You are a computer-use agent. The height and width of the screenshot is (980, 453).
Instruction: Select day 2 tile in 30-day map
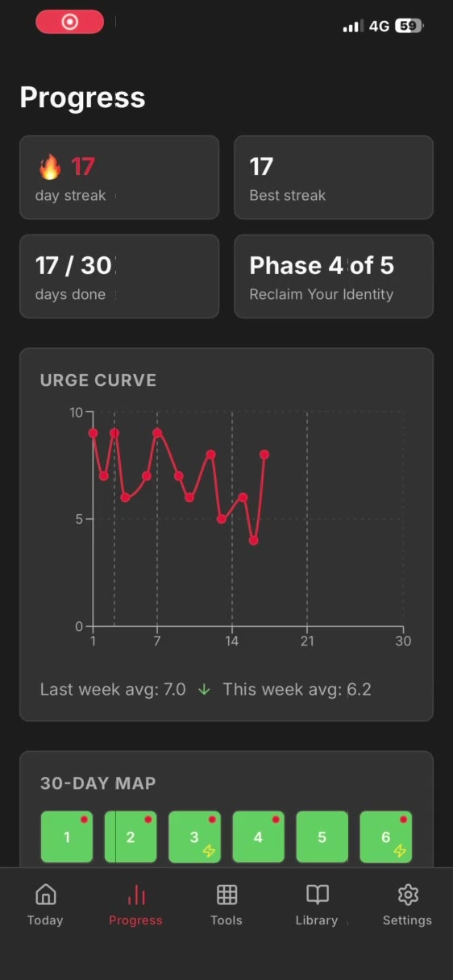point(131,837)
